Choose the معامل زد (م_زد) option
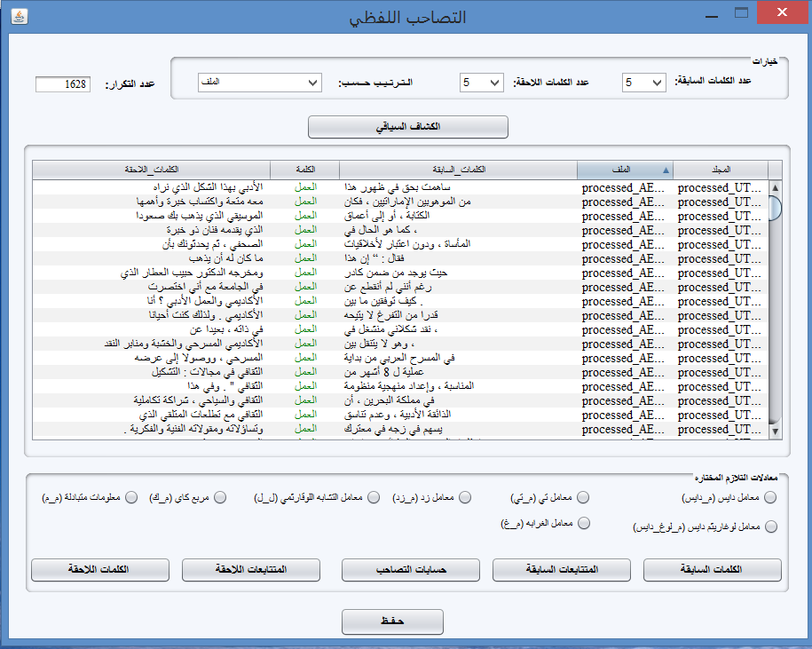The width and height of the screenshot is (812, 649). (x=465, y=497)
